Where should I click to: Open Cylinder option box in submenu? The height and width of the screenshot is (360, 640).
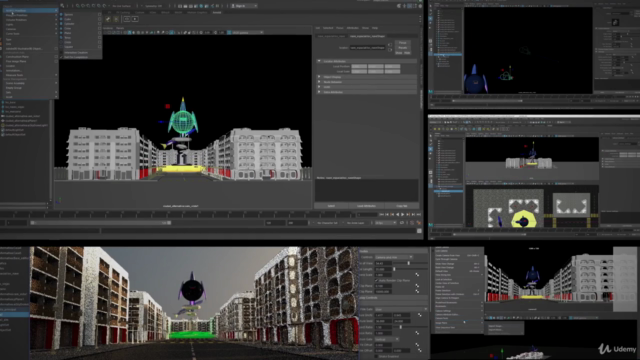click(x=100, y=24)
